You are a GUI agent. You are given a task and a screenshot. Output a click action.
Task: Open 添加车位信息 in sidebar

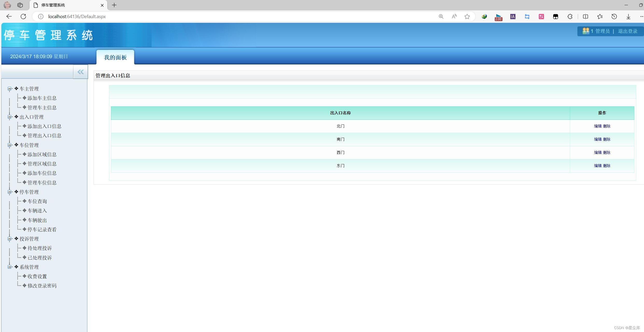[42, 173]
